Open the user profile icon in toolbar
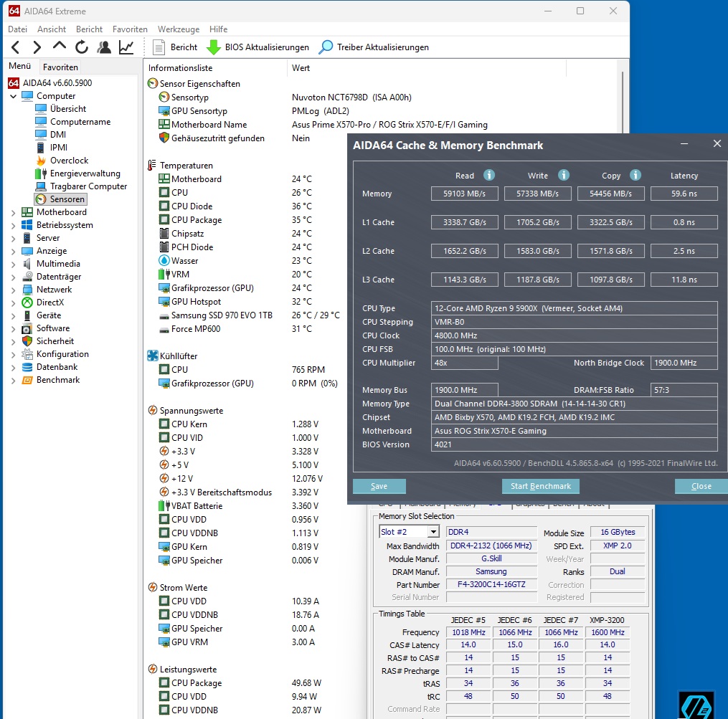The image size is (728, 719). [103, 47]
